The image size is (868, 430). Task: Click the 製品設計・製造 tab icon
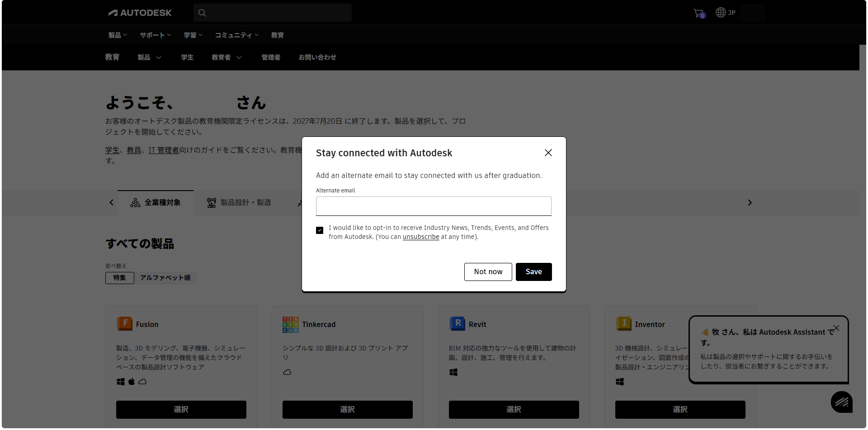211,203
